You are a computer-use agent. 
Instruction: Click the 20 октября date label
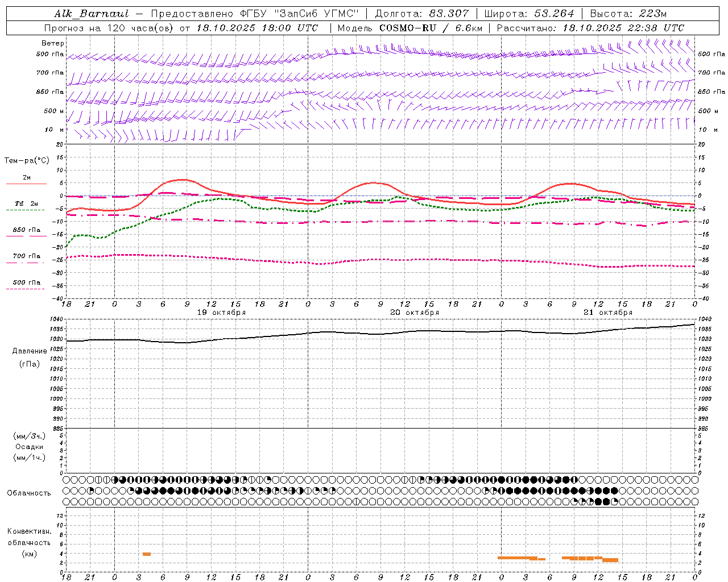[x=415, y=313]
